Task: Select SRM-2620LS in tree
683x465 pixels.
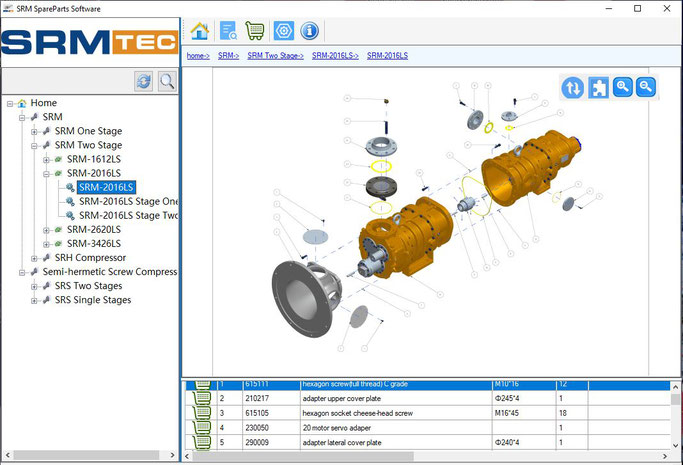Action: (x=94, y=229)
